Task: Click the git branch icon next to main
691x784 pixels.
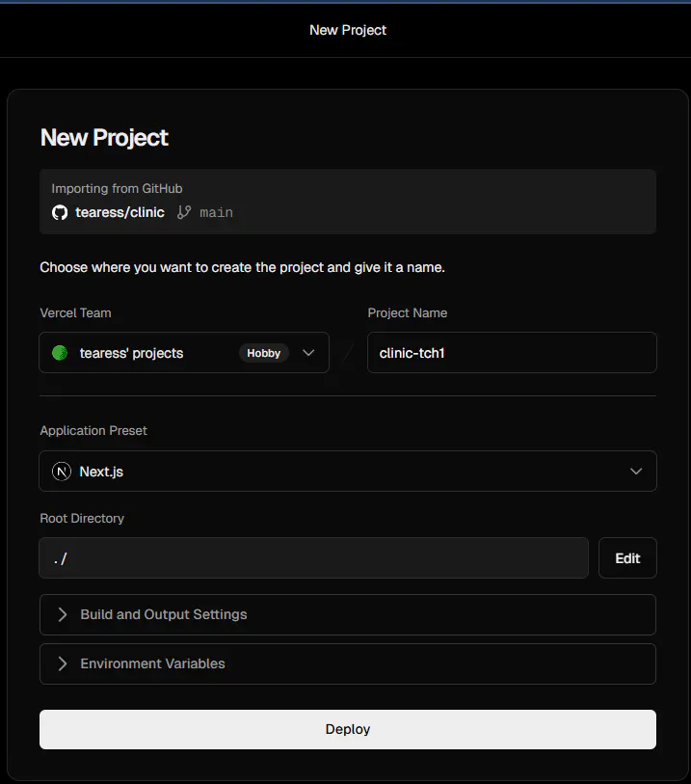Action: [x=184, y=212]
